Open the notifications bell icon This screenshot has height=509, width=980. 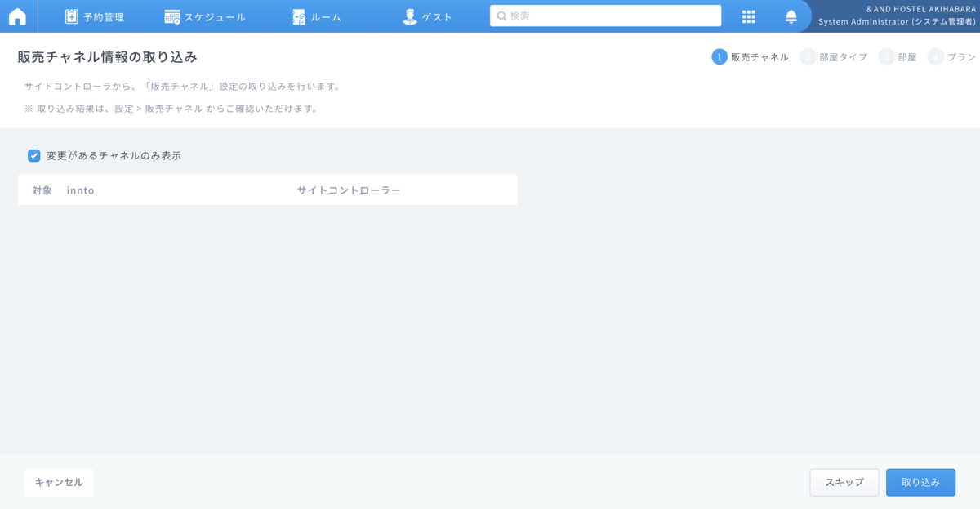tap(791, 16)
